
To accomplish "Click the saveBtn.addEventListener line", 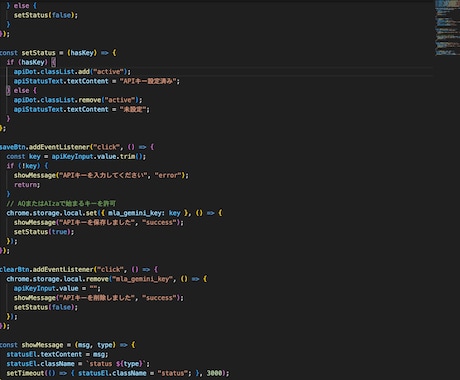I will click(77, 147).
